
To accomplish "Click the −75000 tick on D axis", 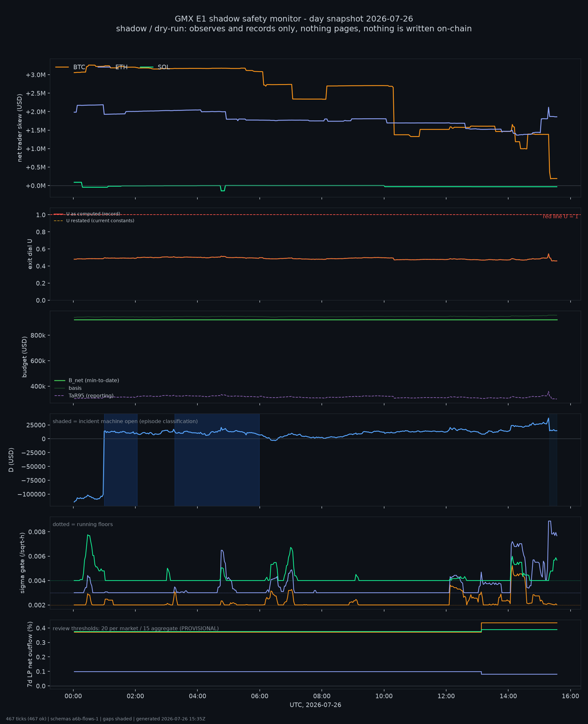I will tap(33, 480).
